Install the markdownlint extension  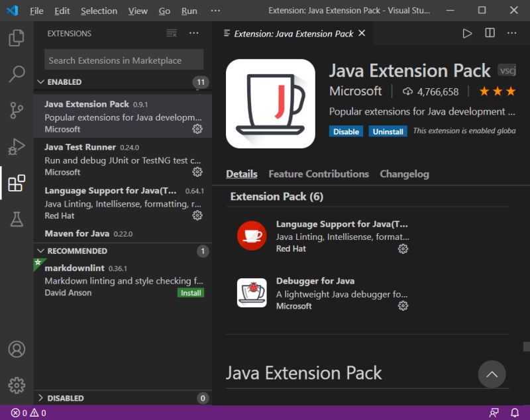191,292
